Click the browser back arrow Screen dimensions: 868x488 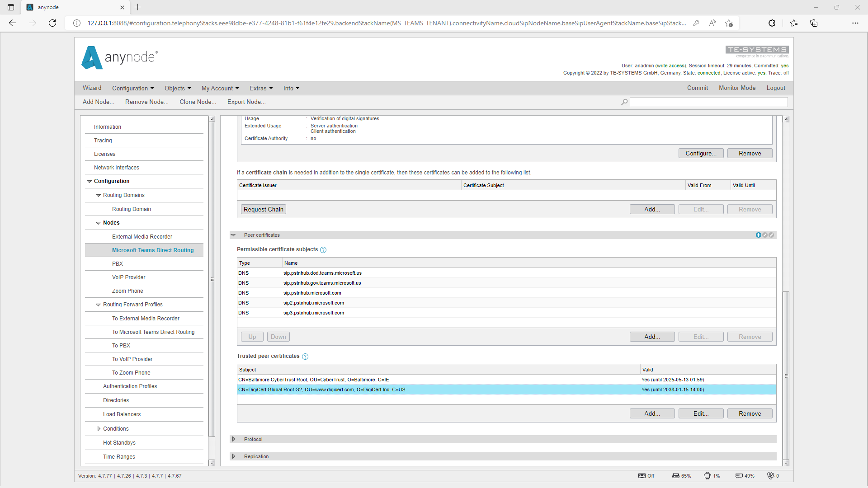(x=13, y=23)
